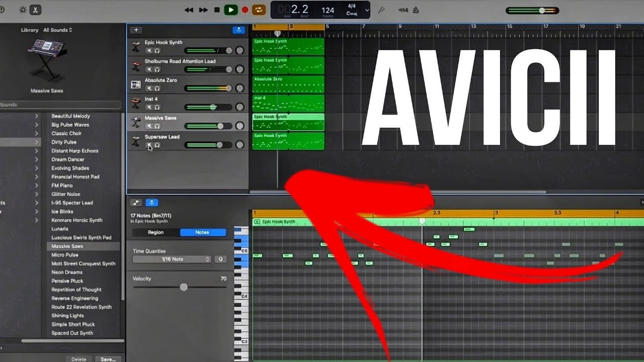Viewport: 644px width, 362px height.
Task: Open the All Sounds library dropdown
Action: 57,30
